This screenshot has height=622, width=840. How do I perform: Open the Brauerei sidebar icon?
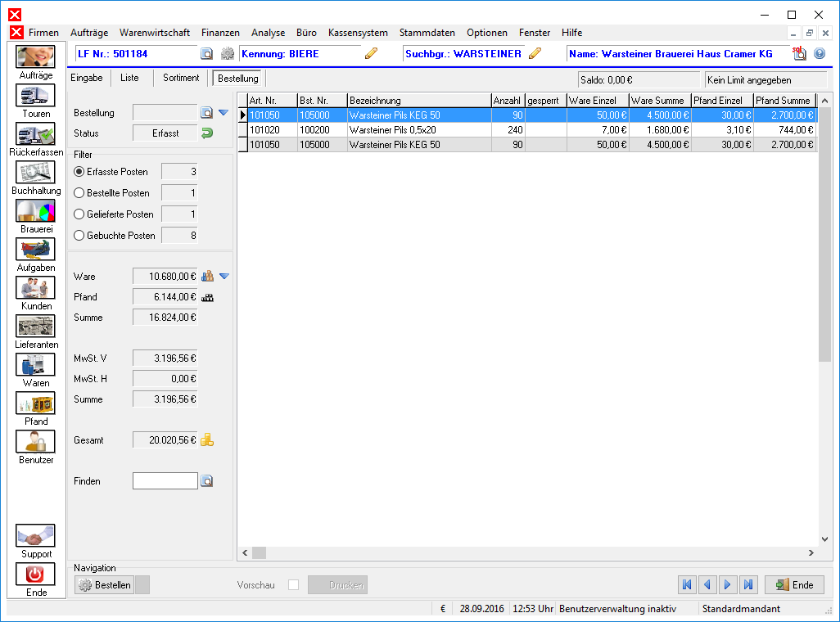tap(35, 211)
